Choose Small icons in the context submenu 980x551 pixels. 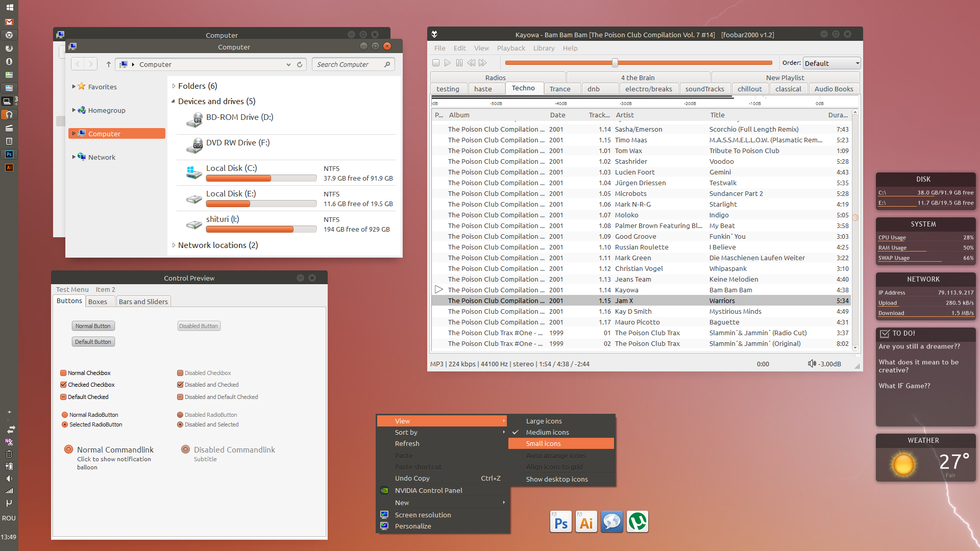click(561, 443)
